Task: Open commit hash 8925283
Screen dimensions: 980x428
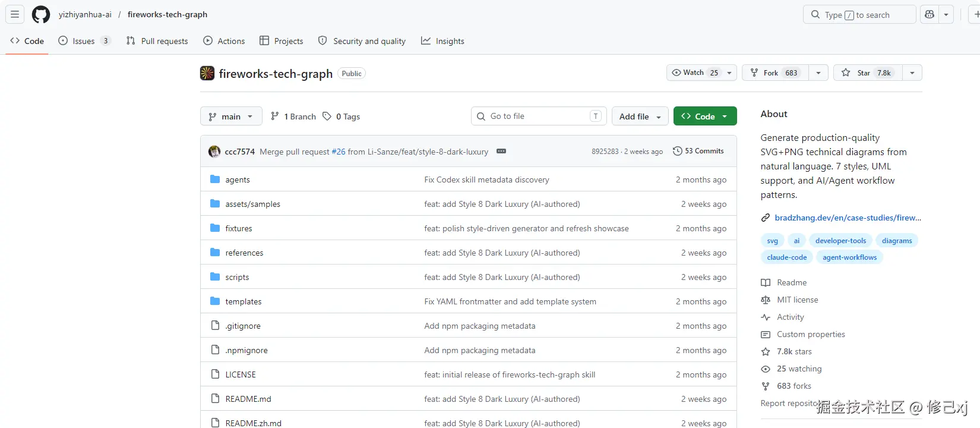Action: (605, 152)
